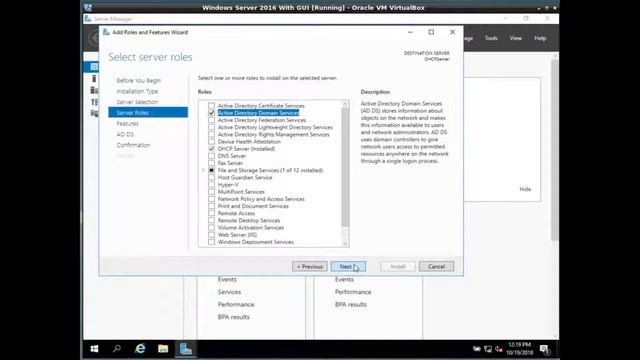
Task: Enable the DNS Server role
Action: (211, 156)
